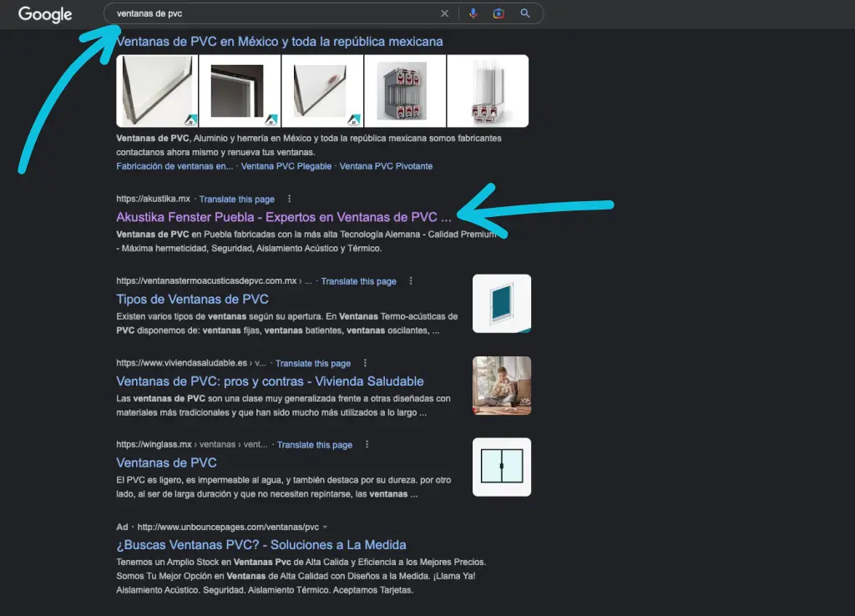Open Google Lens camera search icon
Image resolution: width=855 pixels, height=616 pixels.
tap(498, 13)
